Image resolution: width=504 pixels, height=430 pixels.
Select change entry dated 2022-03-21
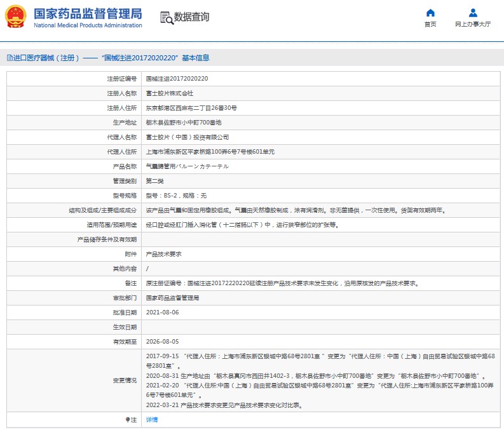tap(224, 405)
